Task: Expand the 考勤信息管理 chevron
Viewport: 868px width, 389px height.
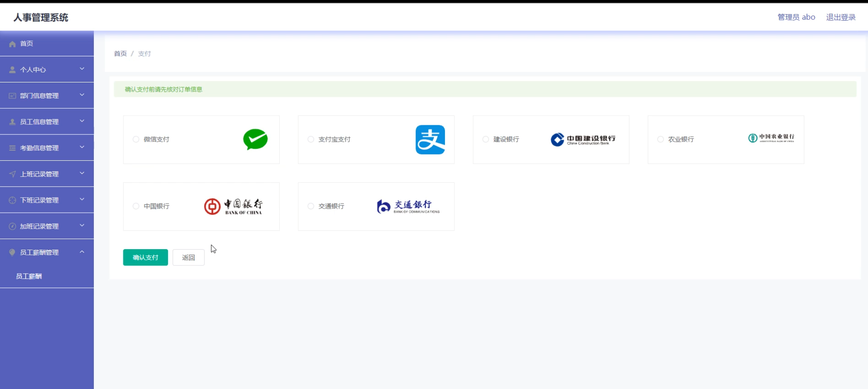Action: point(82,147)
